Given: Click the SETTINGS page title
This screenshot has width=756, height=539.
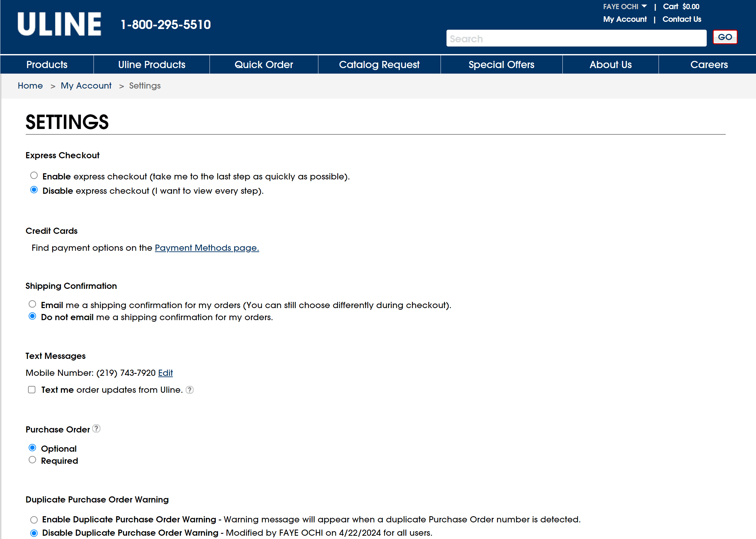Looking at the screenshot, I should click(x=67, y=122).
